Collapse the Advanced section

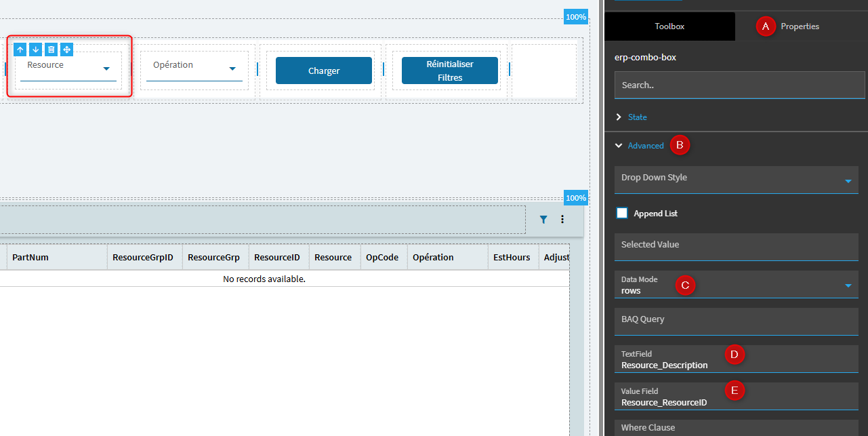coord(646,146)
